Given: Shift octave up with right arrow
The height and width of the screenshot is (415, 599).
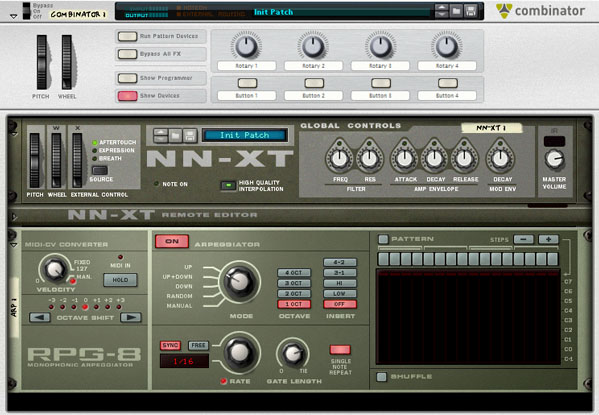Looking at the screenshot, I should coord(131,317).
